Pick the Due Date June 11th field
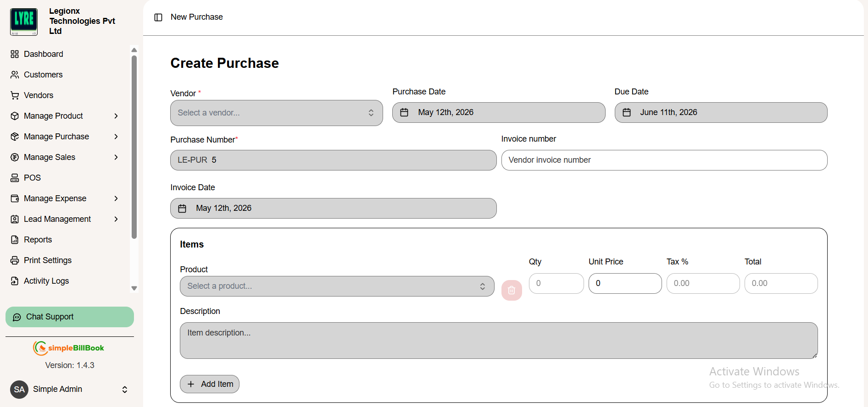Screen dimensions: 868x407 pos(721,112)
